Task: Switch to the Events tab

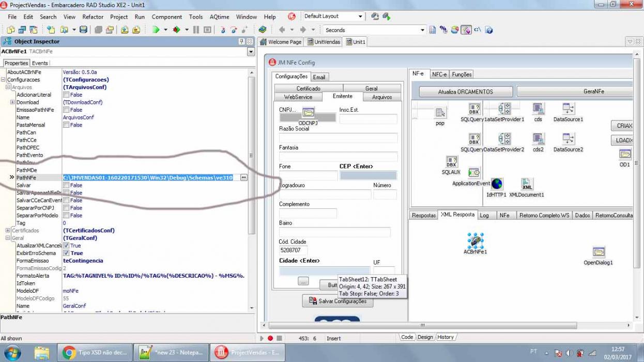Action: tap(40, 63)
